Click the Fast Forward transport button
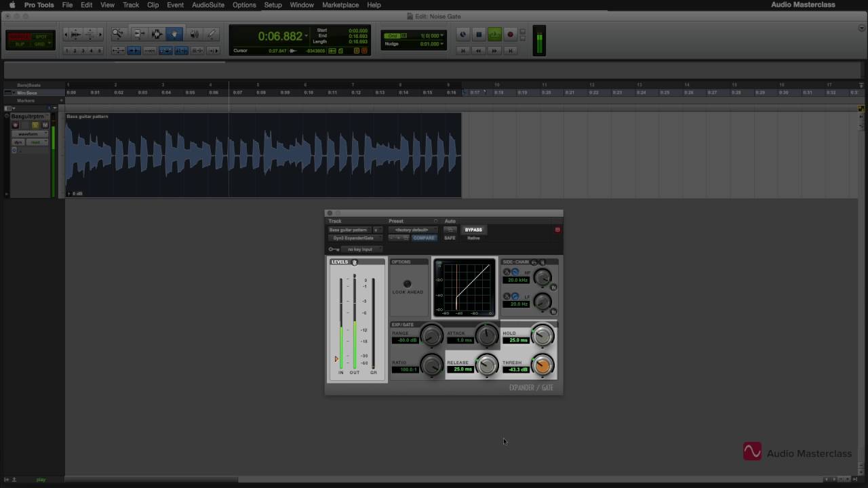 coord(494,51)
